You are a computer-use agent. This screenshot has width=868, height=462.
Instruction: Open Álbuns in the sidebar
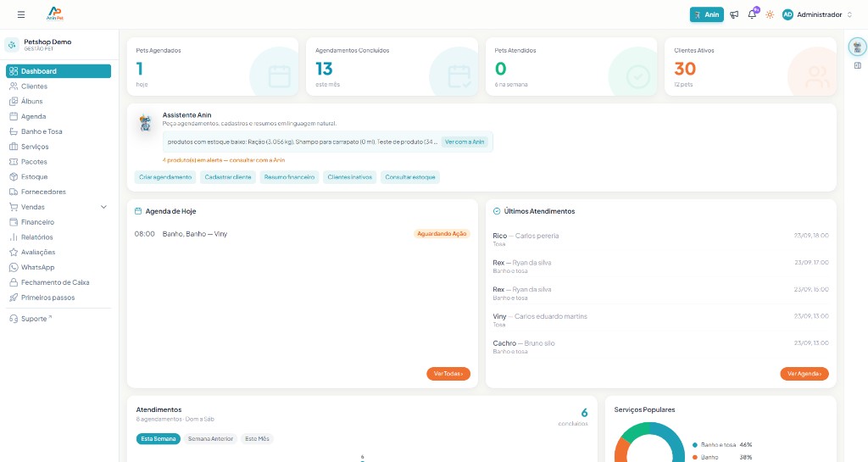click(58, 101)
